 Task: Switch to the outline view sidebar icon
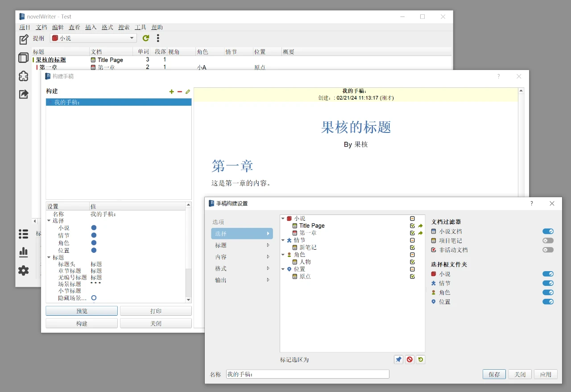24,58
